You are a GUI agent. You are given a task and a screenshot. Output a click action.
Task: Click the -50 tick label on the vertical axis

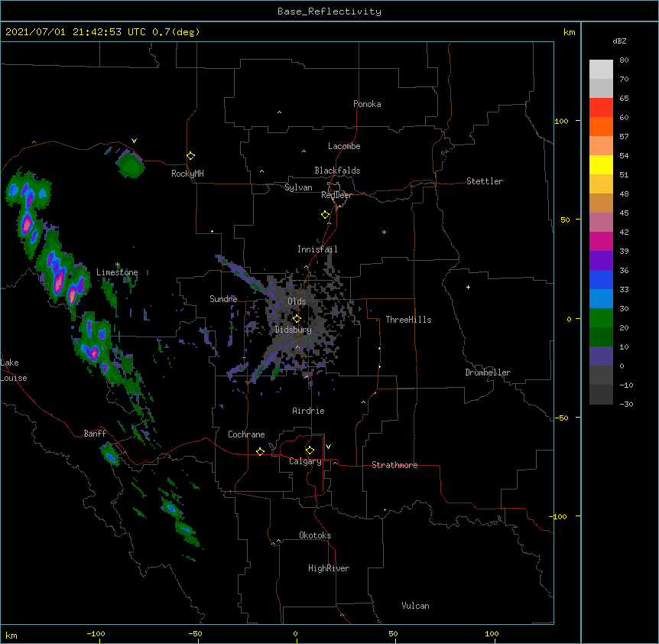561,418
